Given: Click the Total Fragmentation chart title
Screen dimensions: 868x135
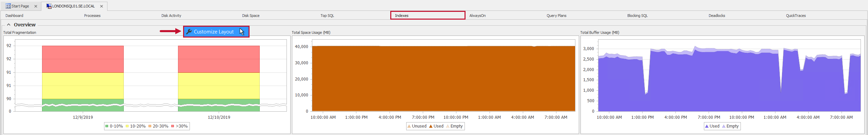Looking at the screenshot, I should coord(20,32).
